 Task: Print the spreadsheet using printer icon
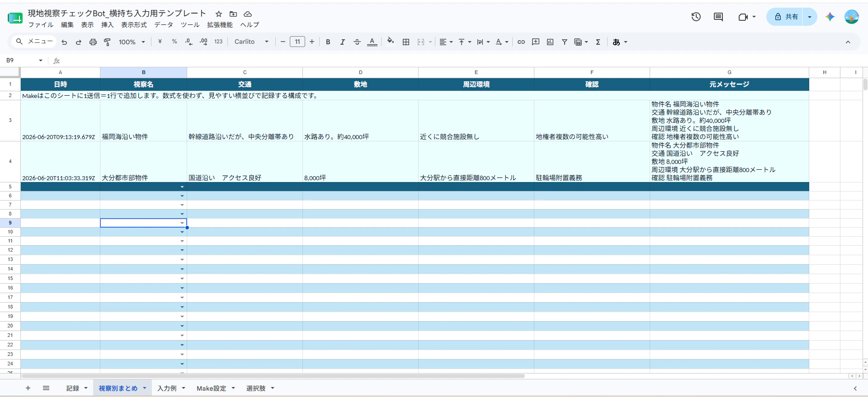point(93,42)
